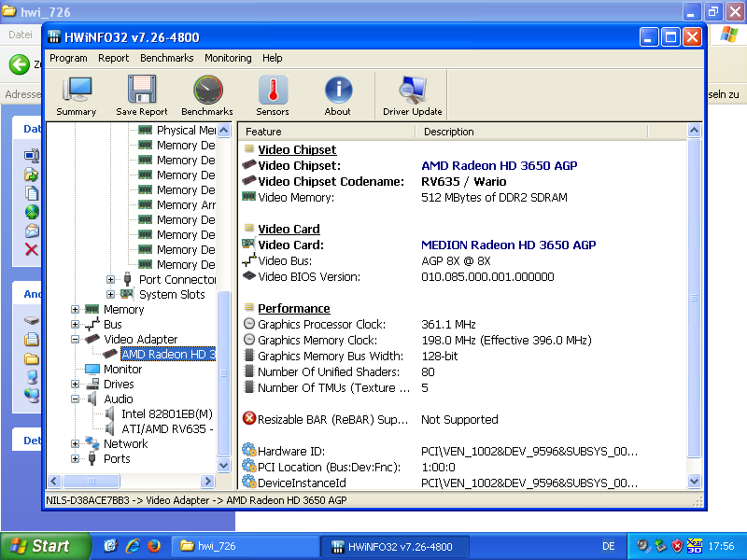Click tree horizontal scroll left arrow
The image size is (747, 560).
point(54,481)
